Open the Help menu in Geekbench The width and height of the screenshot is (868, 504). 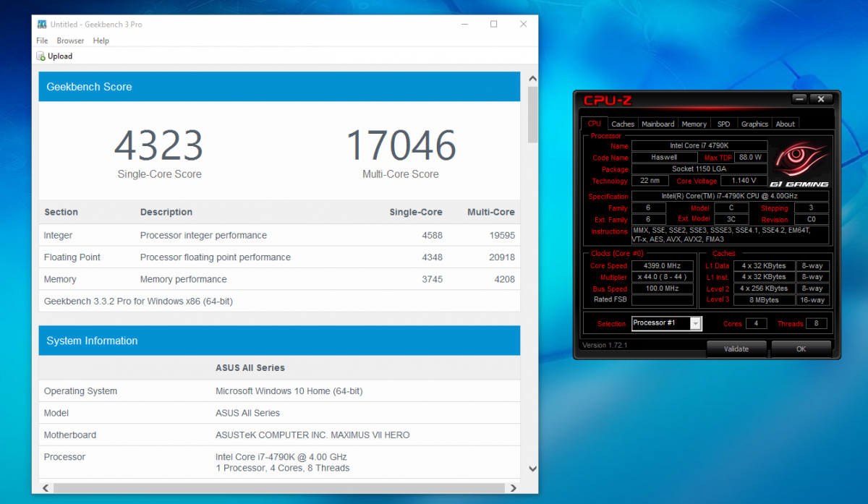(x=101, y=40)
